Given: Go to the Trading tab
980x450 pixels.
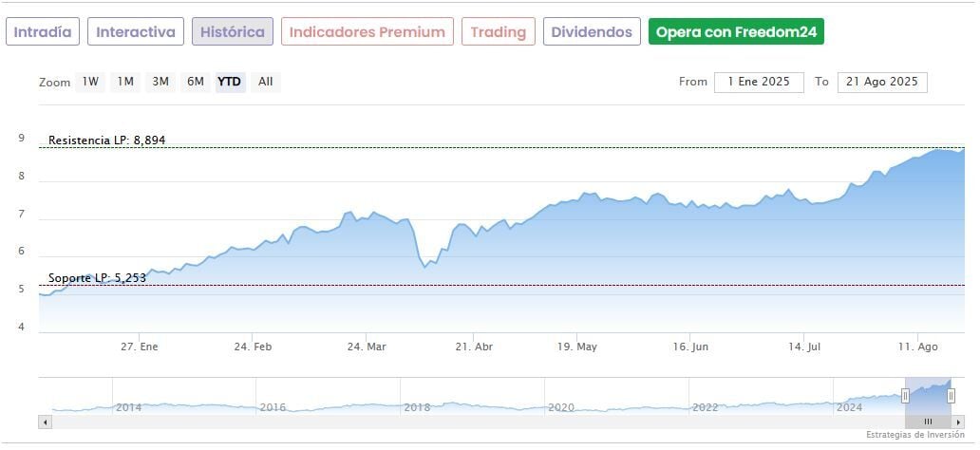Looking at the screenshot, I should [499, 31].
